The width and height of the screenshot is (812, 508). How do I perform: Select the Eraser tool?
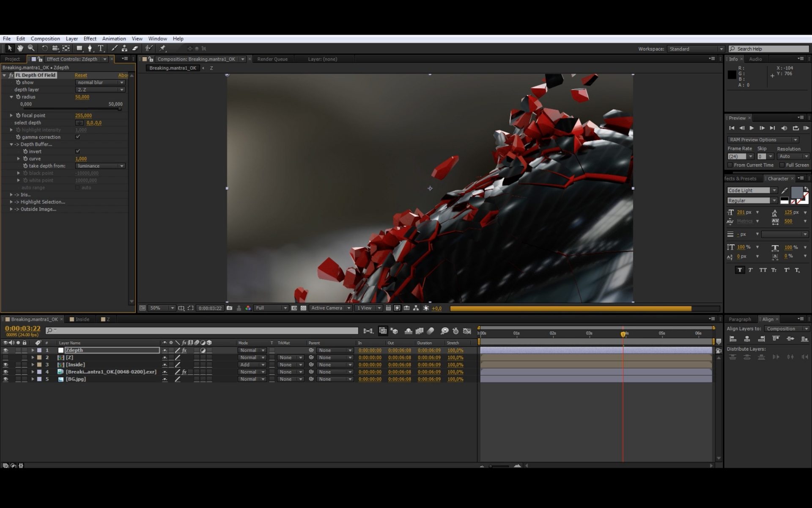135,48
